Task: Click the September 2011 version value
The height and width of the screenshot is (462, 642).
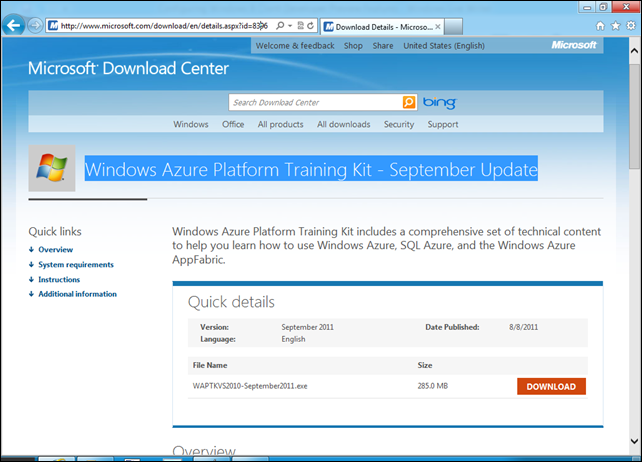Action: click(307, 327)
